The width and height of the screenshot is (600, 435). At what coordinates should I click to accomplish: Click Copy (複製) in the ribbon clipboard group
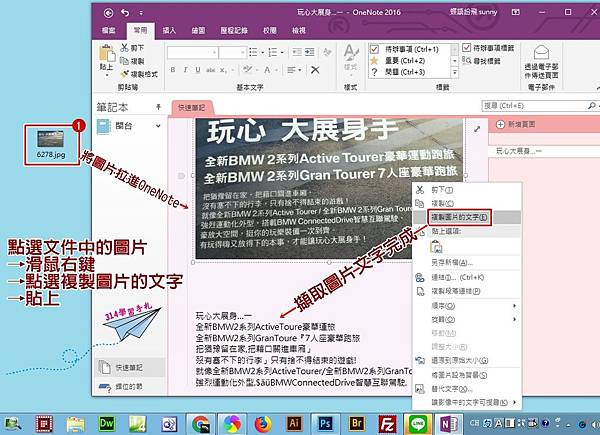(132, 61)
